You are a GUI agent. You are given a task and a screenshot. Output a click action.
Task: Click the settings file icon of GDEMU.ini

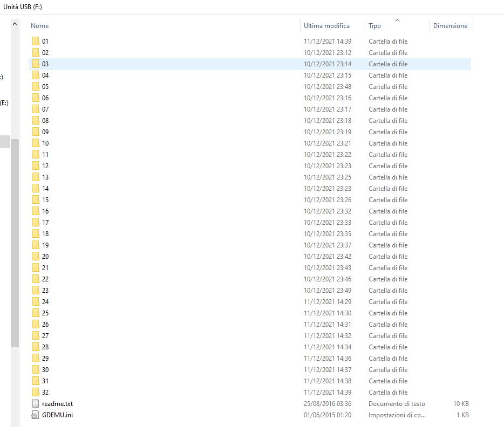pyautogui.click(x=36, y=415)
